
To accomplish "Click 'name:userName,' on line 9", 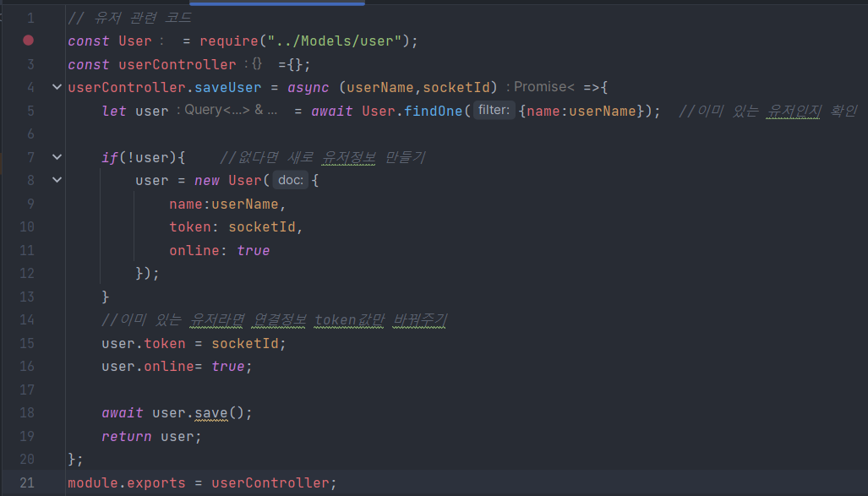I will click(x=227, y=204).
